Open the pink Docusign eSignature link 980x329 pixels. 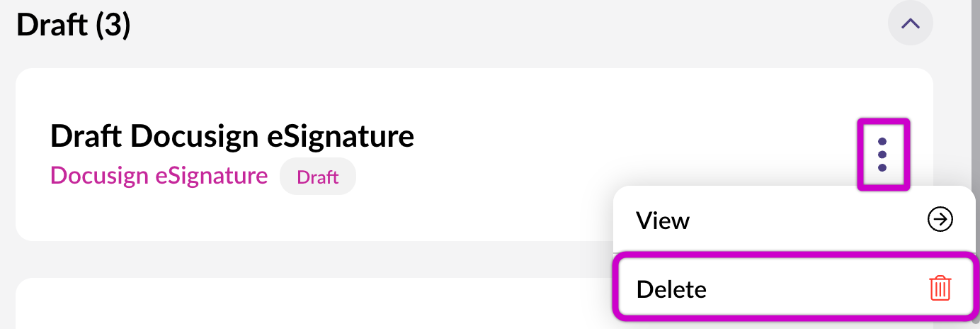point(159,176)
